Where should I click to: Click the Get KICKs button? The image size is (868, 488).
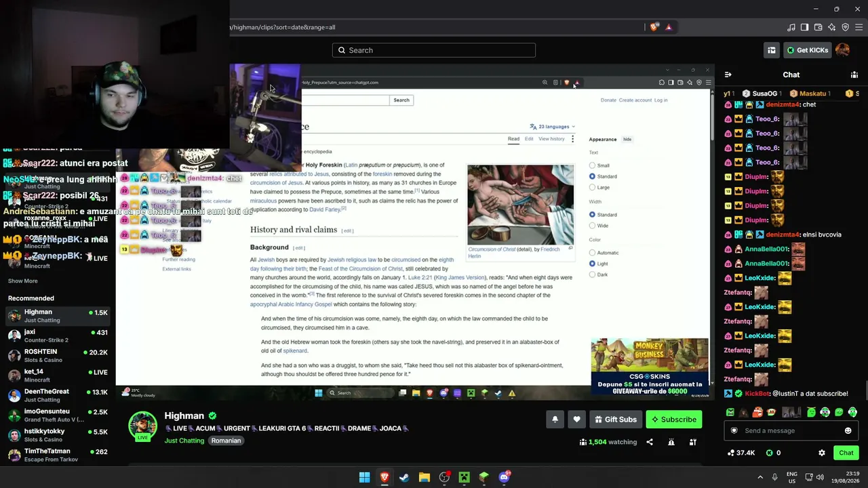tap(807, 50)
